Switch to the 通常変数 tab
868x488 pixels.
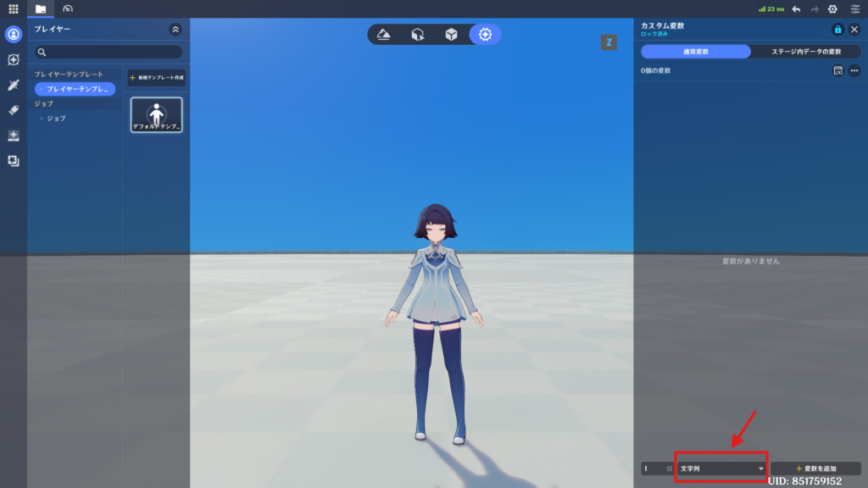[x=696, y=52]
